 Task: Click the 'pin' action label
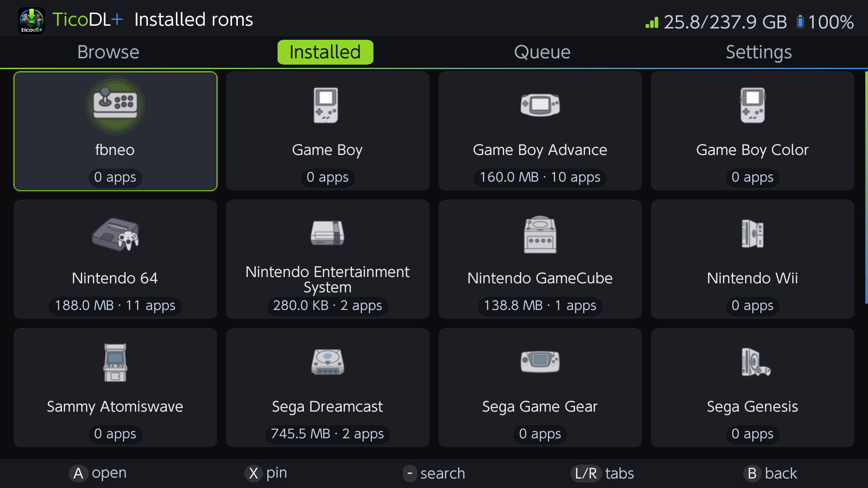pyautogui.click(x=276, y=473)
